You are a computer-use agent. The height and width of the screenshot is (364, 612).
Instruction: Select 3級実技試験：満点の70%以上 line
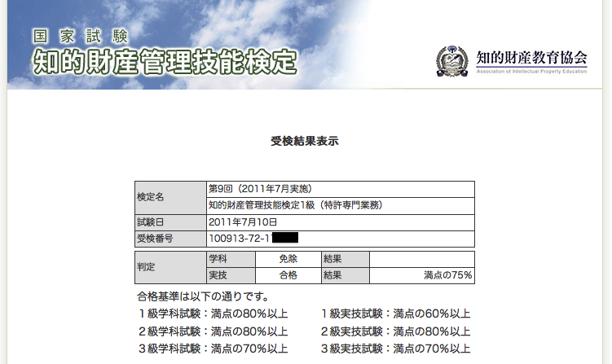396,349
